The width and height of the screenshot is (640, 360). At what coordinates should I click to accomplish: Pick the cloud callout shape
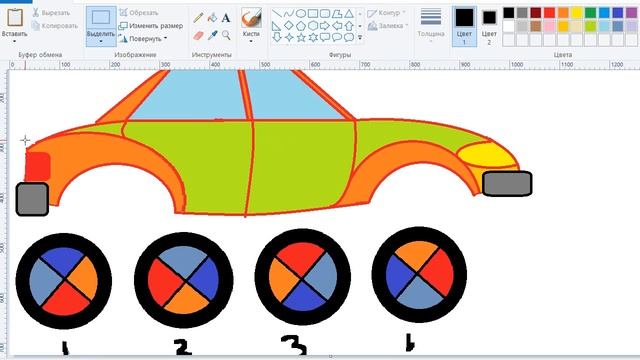click(349, 38)
